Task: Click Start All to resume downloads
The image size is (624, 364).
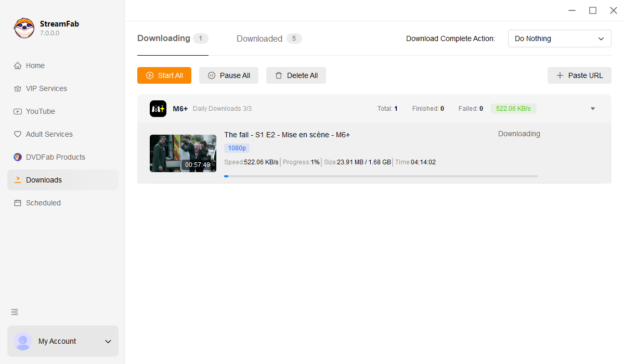Action: [164, 75]
